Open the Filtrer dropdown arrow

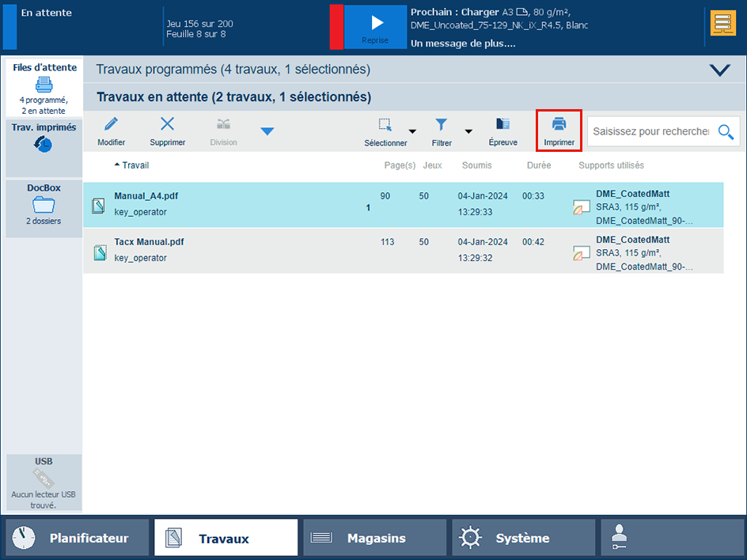point(468,131)
